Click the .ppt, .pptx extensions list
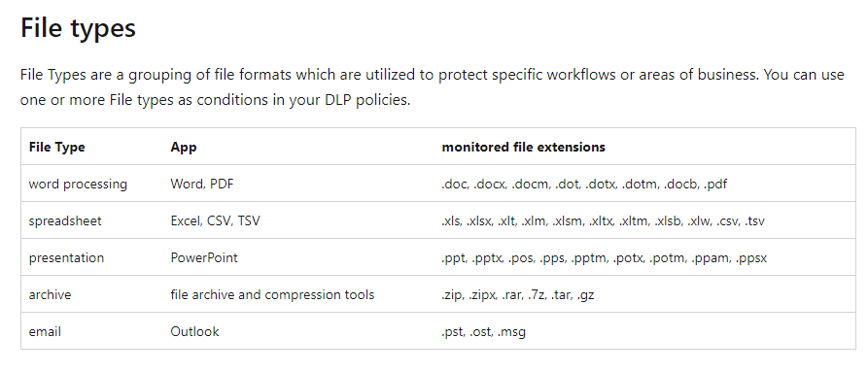Viewport: 868px width, 371px height. click(604, 258)
